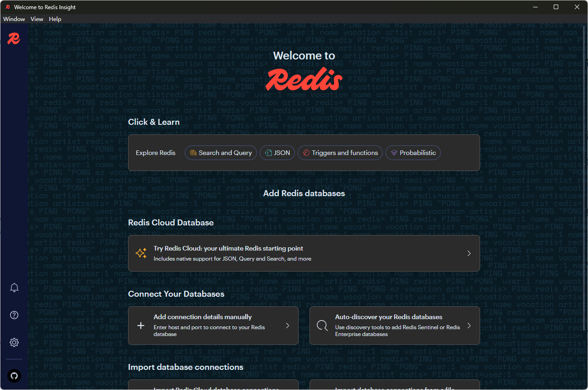Choose Add connection details manually
Image resolution: width=588 pixels, height=390 pixels.
[213, 326]
